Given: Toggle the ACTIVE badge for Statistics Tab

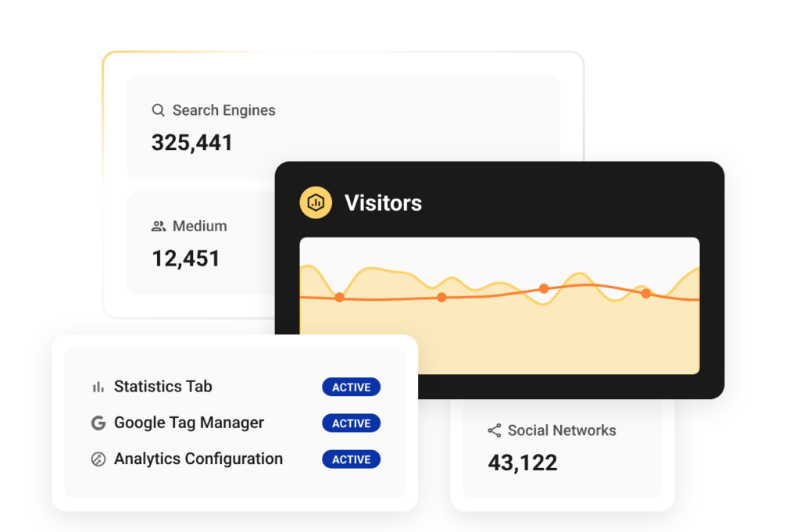Looking at the screenshot, I should coord(351,387).
